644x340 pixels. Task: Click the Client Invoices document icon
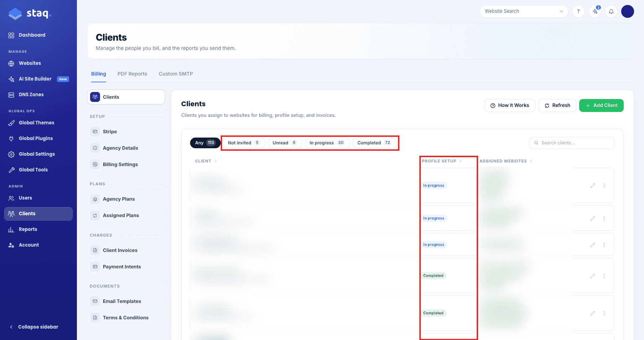click(x=95, y=250)
